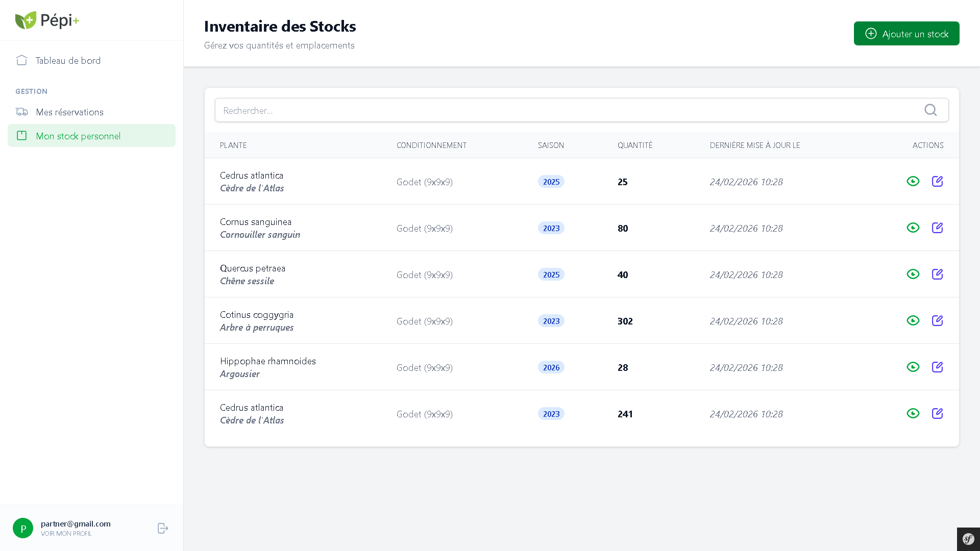Click the Mon stock personnel sidebar icon
This screenshot has height=551, width=980.
pos(21,136)
